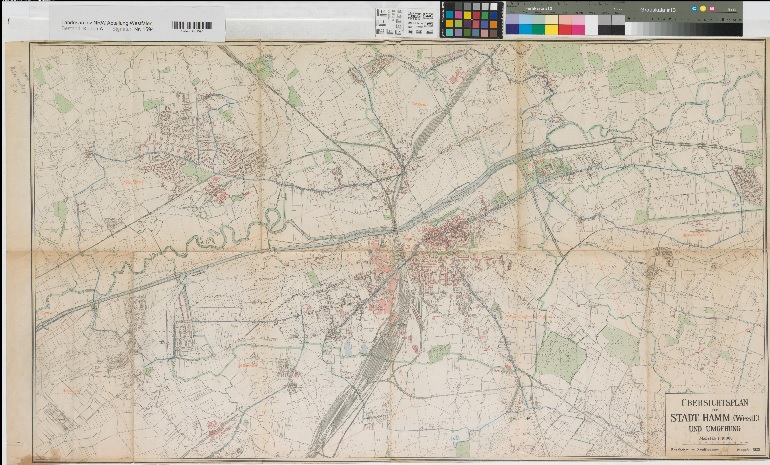Click the multicolor checker patch chart
Image resolution: width=770 pixels, height=465 pixels.
(x=472, y=19)
